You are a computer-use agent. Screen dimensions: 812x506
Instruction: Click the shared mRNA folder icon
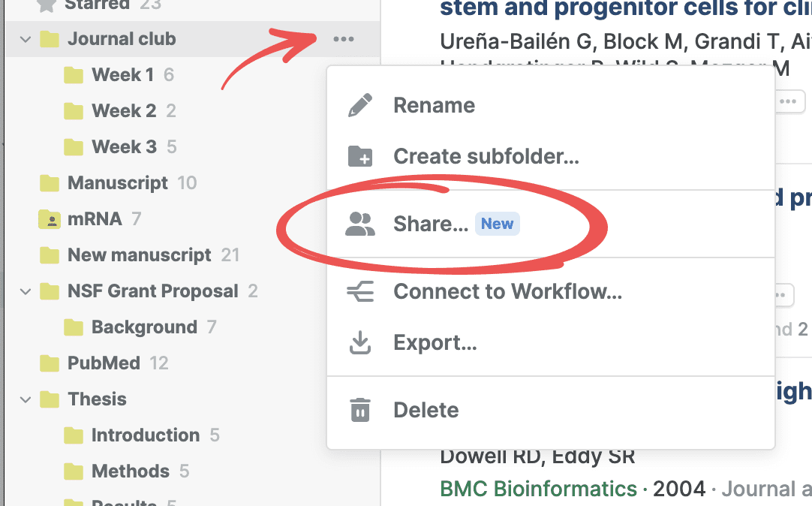pos(50,219)
